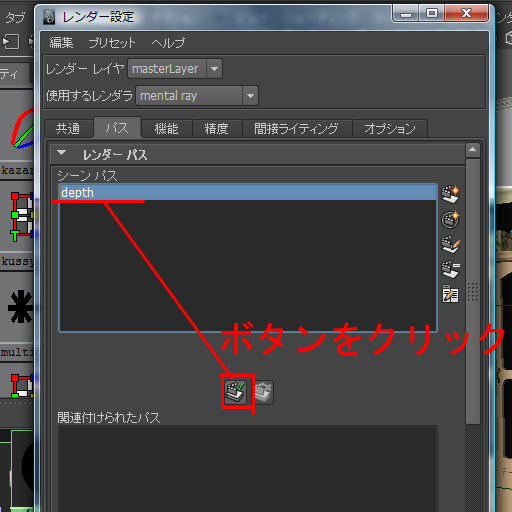The image size is (512, 512).
Task: Minimize the レンダー設定 window
Action: (406, 14)
